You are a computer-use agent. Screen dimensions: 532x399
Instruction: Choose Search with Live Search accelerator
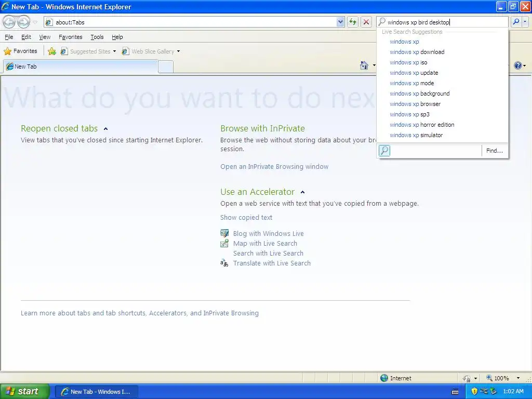tap(268, 253)
